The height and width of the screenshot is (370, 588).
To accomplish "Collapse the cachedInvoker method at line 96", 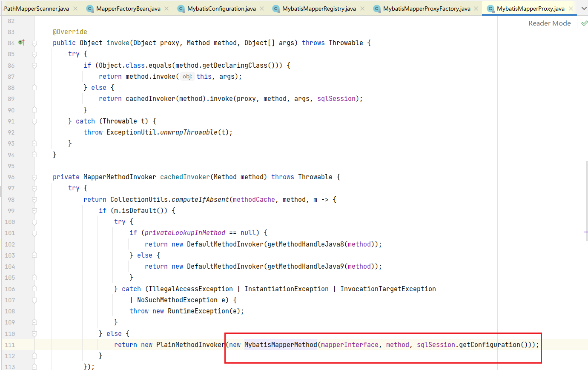I will point(34,177).
